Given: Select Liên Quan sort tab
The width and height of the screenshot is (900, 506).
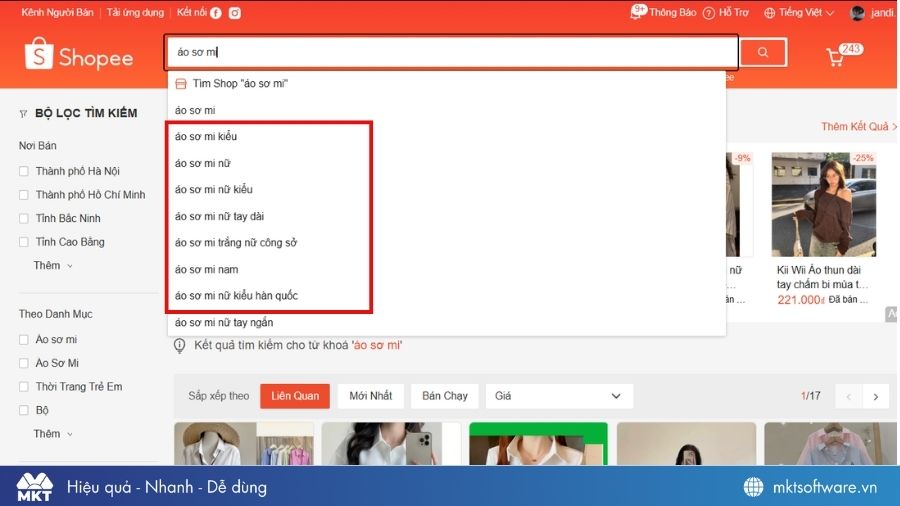Looking at the screenshot, I should (295, 396).
